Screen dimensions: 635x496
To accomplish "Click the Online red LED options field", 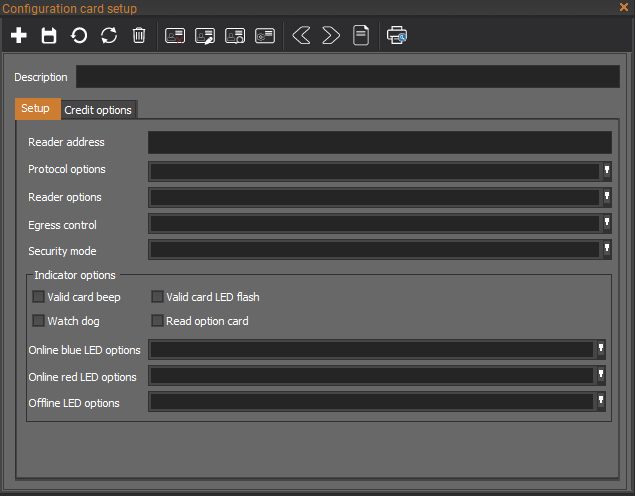I will [377, 375].
